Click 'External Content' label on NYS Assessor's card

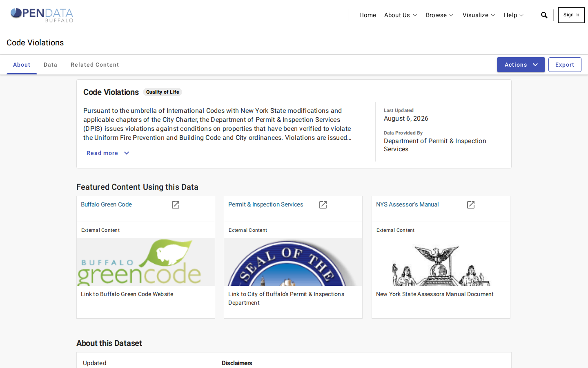pyautogui.click(x=395, y=230)
